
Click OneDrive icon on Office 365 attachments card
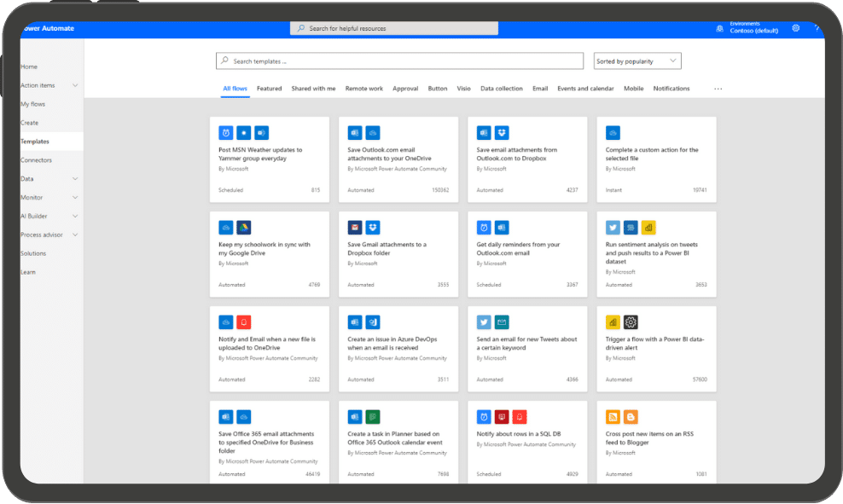point(243,416)
